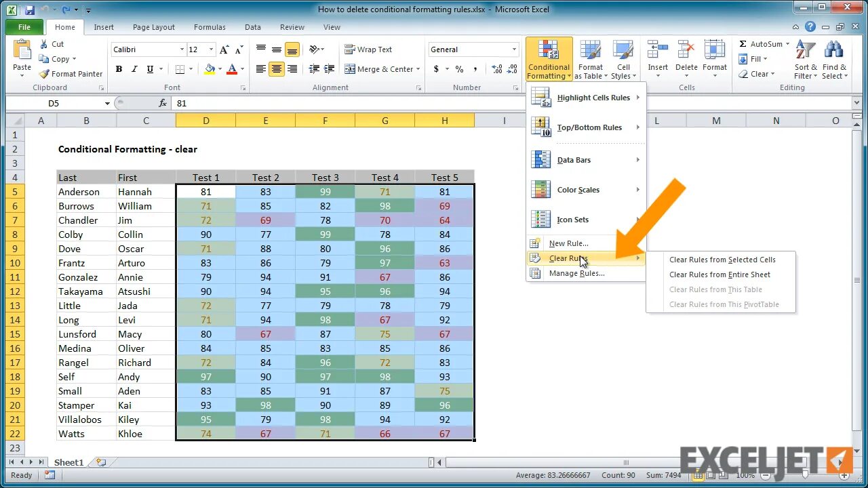This screenshot has width=868, height=488.
Task: Toggle Wrap Text
Action: coord(368,49)
